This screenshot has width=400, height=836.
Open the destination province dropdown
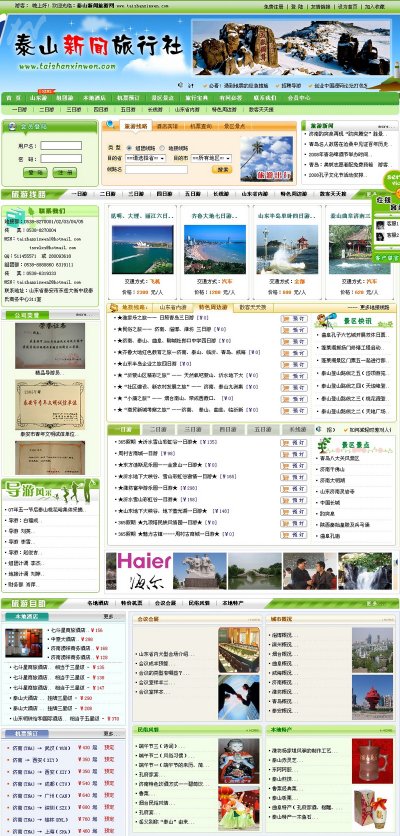pyautogui.click(x=145, y=158)
